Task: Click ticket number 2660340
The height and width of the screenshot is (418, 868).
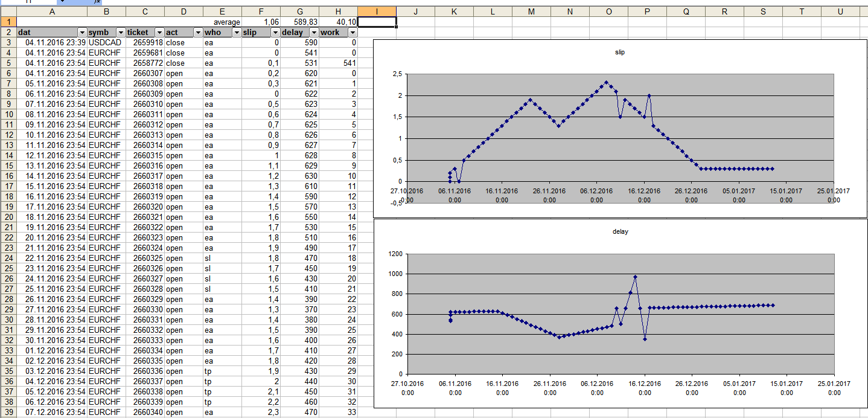Action: 145,412
